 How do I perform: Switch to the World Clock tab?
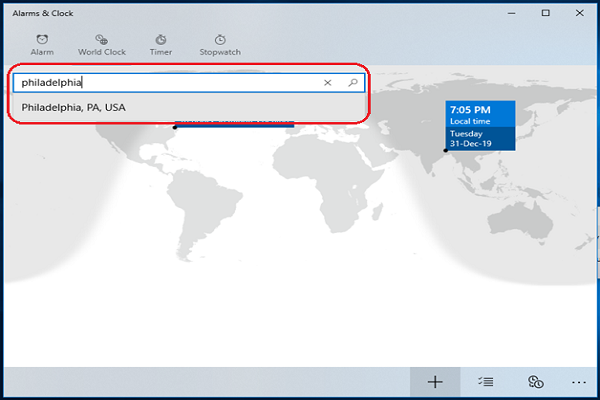point(102,45)
